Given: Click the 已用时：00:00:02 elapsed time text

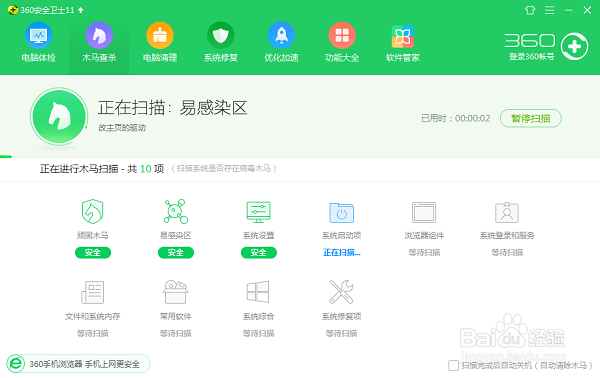Looking at the screenshot, I should (x=455, y=119).
